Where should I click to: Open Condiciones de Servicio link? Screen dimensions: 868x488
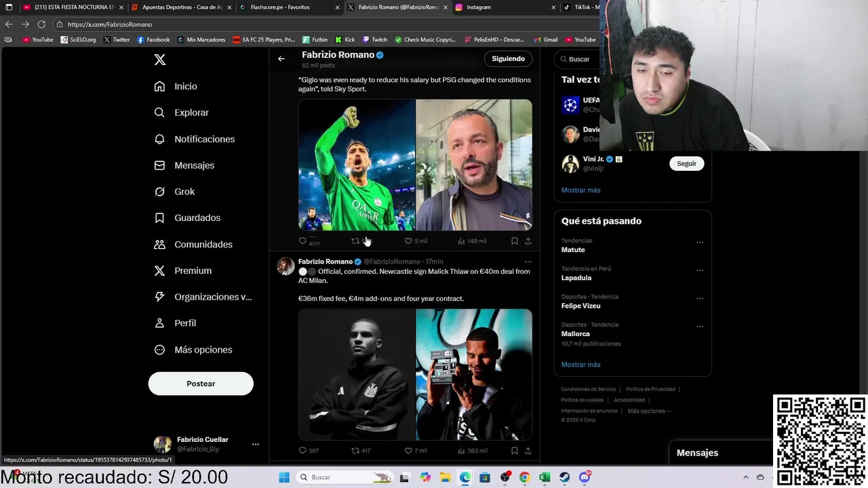tap(589, 389)
